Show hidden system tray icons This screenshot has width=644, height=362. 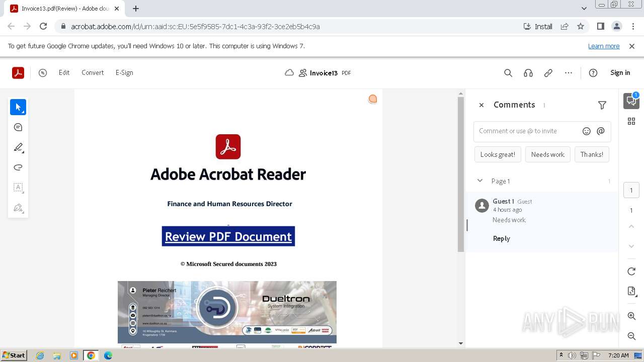[x=561, y=355]
